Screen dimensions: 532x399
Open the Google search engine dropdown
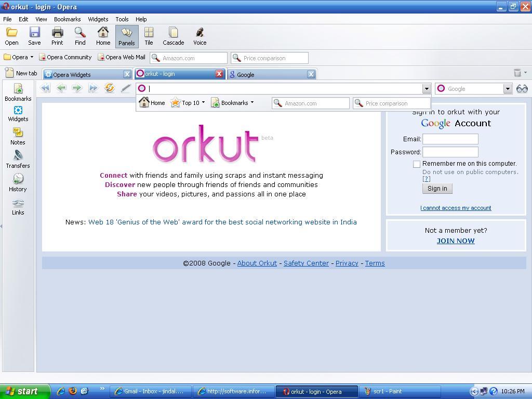(x=509, y=88)
